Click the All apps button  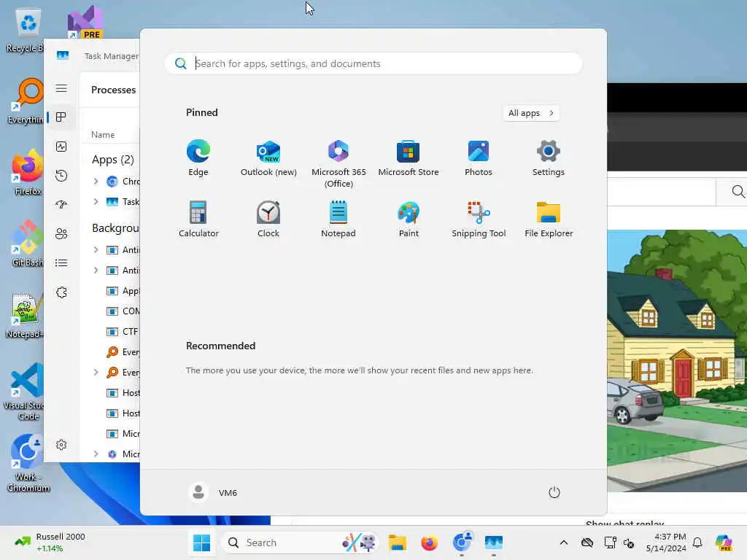tap(531, 113)
